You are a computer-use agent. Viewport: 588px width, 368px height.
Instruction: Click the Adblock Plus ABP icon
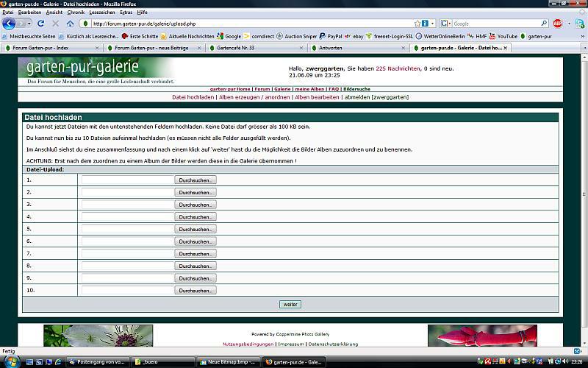pyautogui.click(x=557, y=24)
